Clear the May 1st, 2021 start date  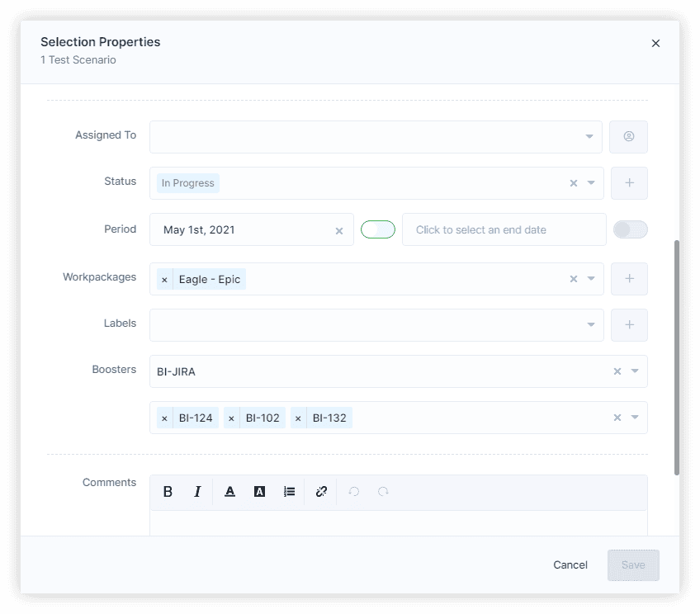point(339,231)
